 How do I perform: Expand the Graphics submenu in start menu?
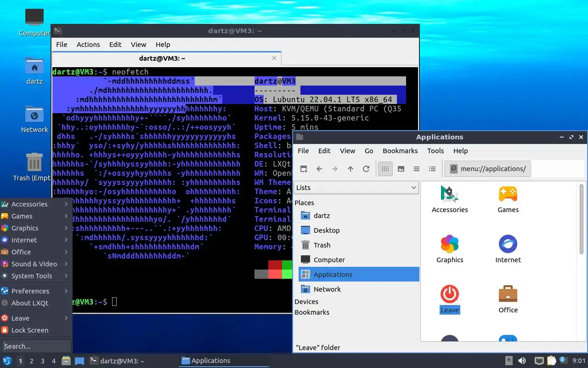(36, 228)
